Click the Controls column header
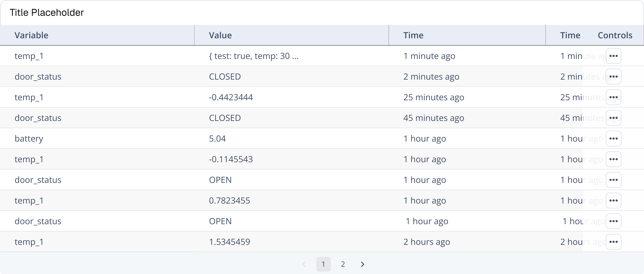The height and width of the screenshot is (274, 644). [615, 35]
